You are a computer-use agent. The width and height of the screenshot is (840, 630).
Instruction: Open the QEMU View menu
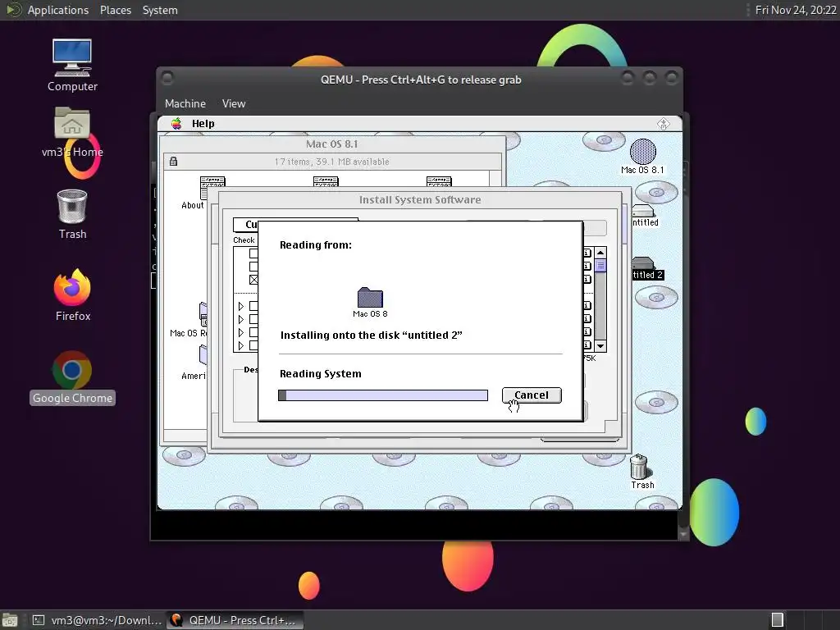[234, 103]
